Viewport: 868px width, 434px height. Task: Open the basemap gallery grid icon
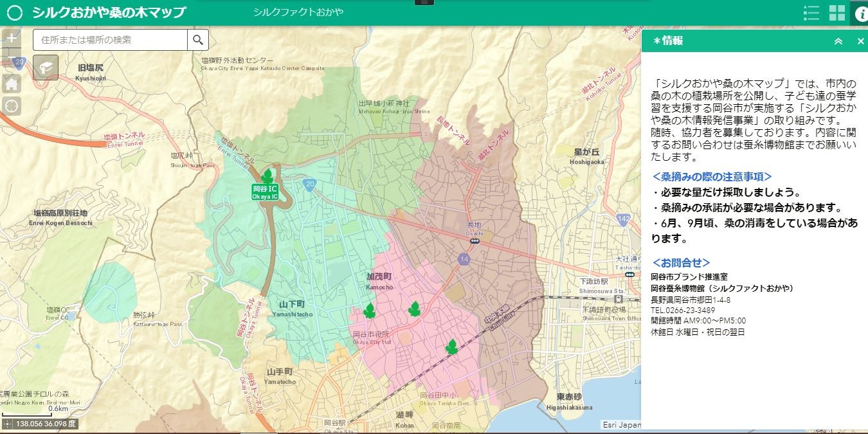pyautogui.click(x=837, y=13)
